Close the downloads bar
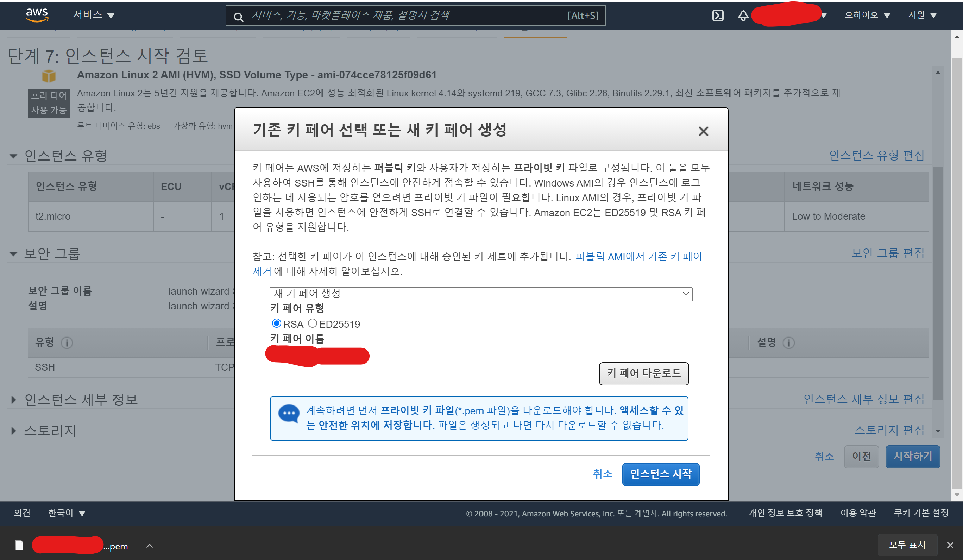Image resolution: width=963 pixels, height=560 pixels. click(950, 545)
